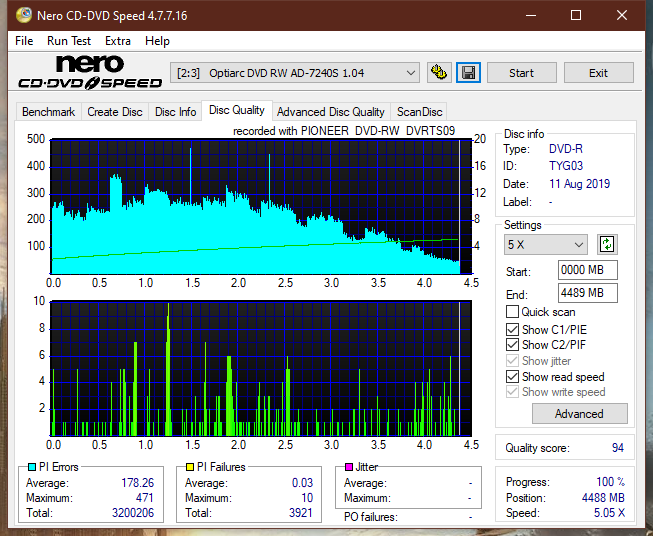Screen dimensions: 653x536
Task: Click the Position 4488 MB value
Action: pyautogui.click(x=603, y=498)
